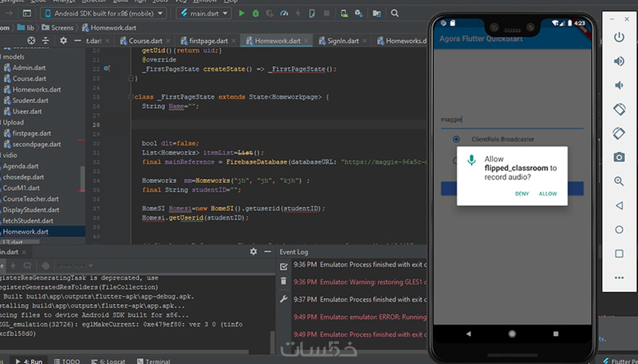Image resolution: width=638 pixels, height=364 pixels.
Task: Open the Event Log settings gear
Action: [x=254, y=252]
